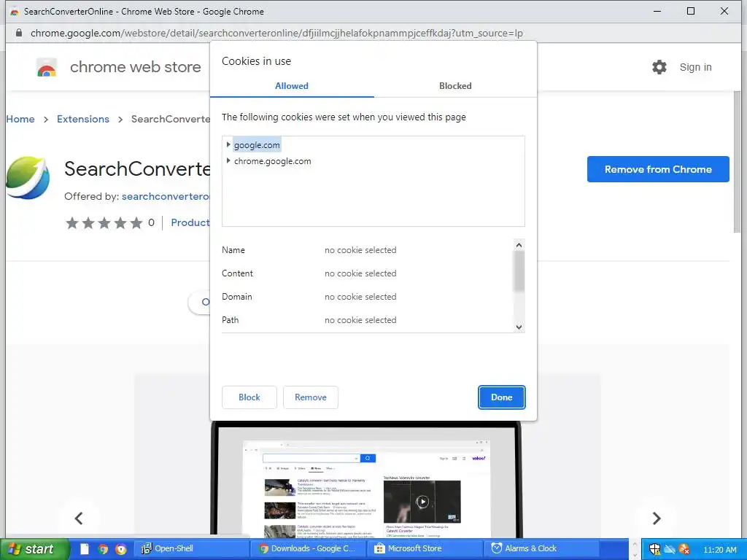The width and height of the screenshot is (747, 560).
Task: Click the Productivity category link
Action: 190,222
